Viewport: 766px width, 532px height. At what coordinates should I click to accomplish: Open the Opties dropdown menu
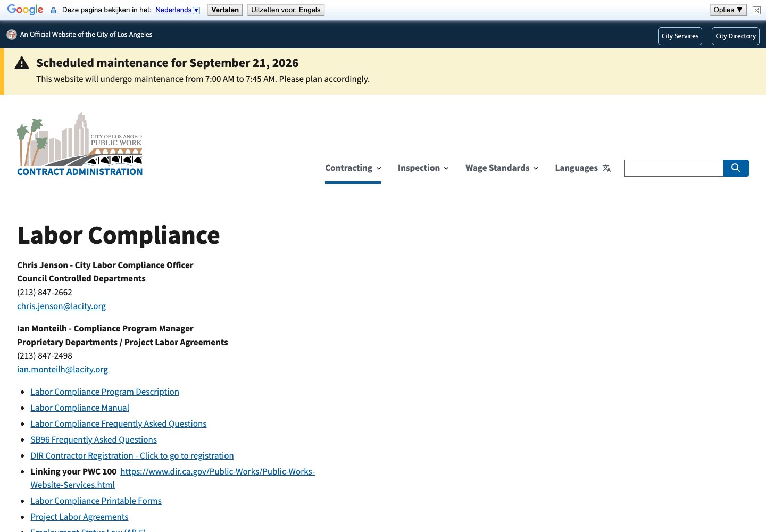tap(728, 10)
